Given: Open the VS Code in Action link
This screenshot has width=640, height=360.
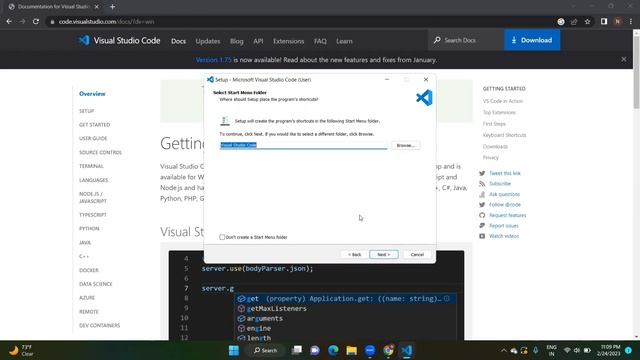Looking at the screenshot, I should [503, 101].
